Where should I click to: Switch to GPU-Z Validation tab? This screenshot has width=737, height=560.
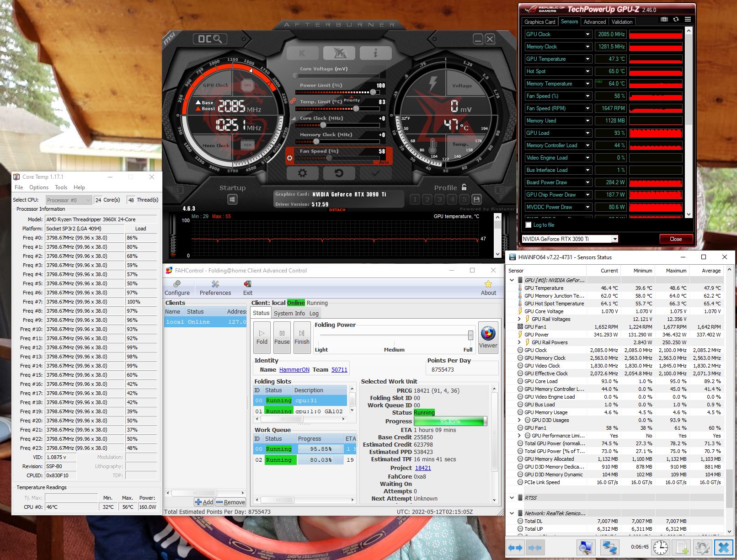pos(622,21)
